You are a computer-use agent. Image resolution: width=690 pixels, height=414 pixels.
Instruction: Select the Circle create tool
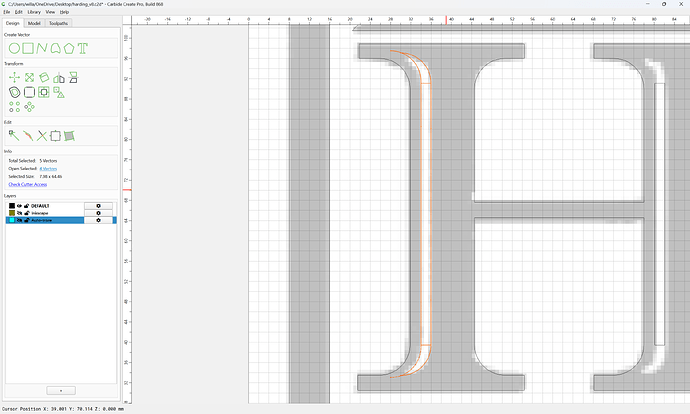14,48
